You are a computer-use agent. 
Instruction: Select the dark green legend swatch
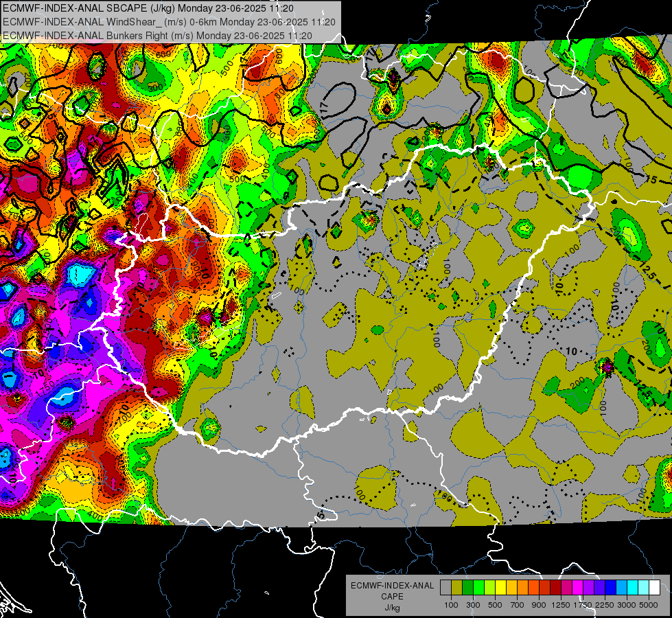coord(467,588)
